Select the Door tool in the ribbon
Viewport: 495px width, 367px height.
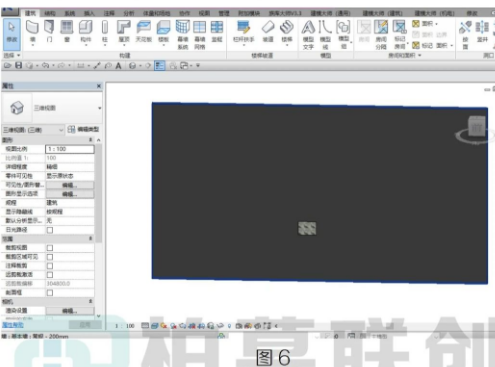pyautogui.click(x=49, y=32)
